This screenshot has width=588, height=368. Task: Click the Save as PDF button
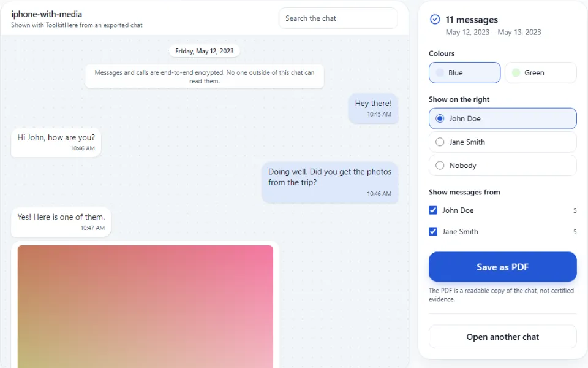tap(502, 267)
